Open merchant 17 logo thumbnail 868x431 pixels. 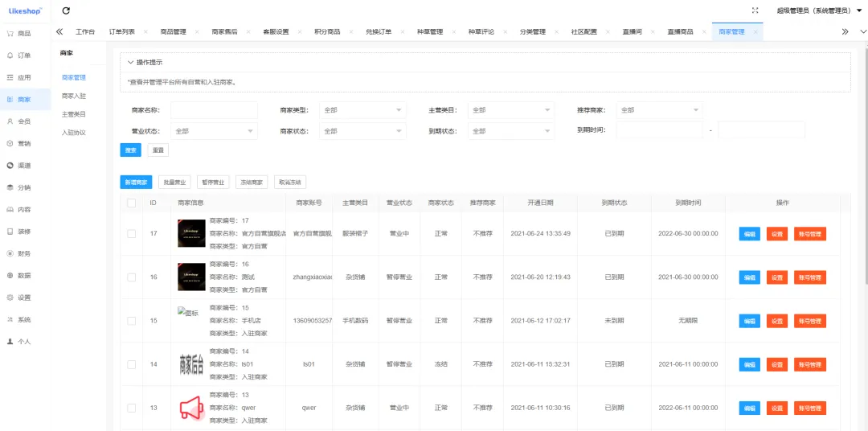pos(191,233)
